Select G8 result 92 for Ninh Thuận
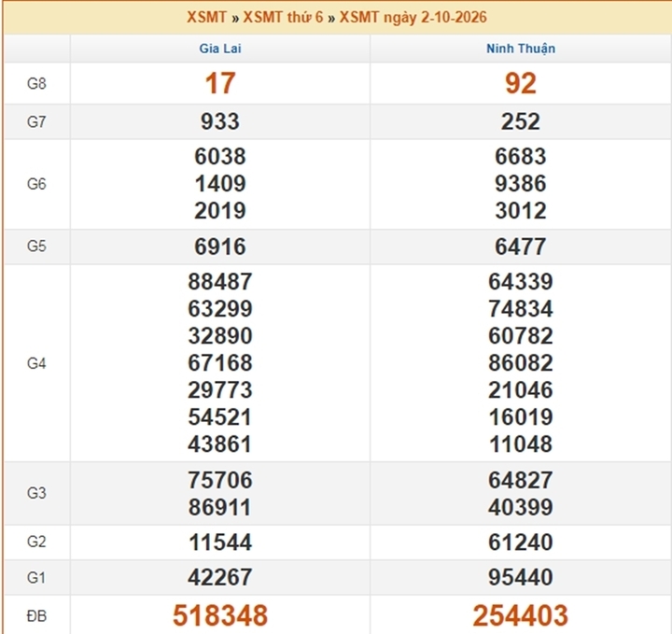This screenshot has height=634, width=672. 521,83
